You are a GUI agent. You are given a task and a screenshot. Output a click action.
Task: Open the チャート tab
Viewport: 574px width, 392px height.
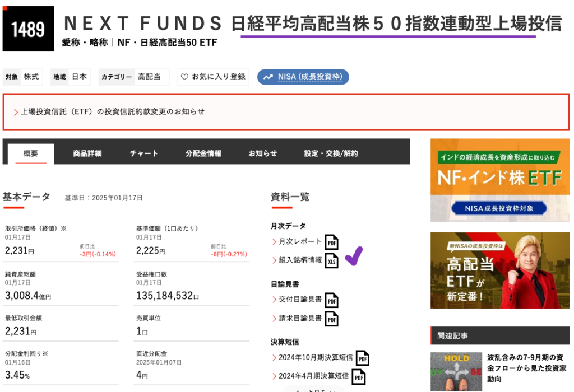tap(144, 153)
